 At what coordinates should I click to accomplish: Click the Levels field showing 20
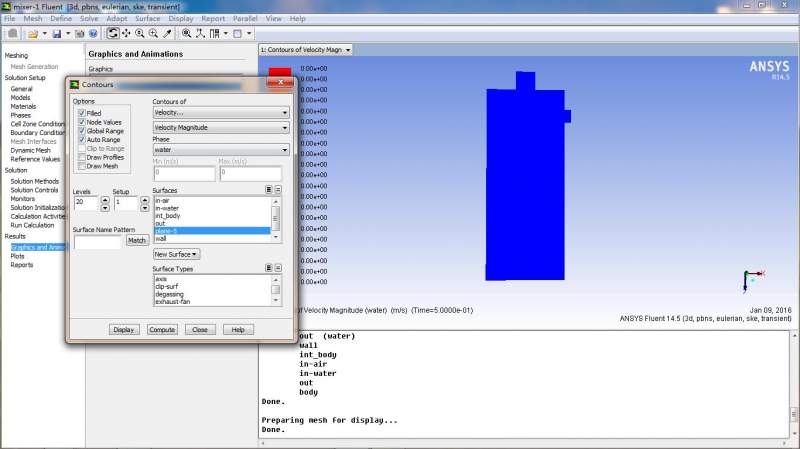[x=85, y=203]
